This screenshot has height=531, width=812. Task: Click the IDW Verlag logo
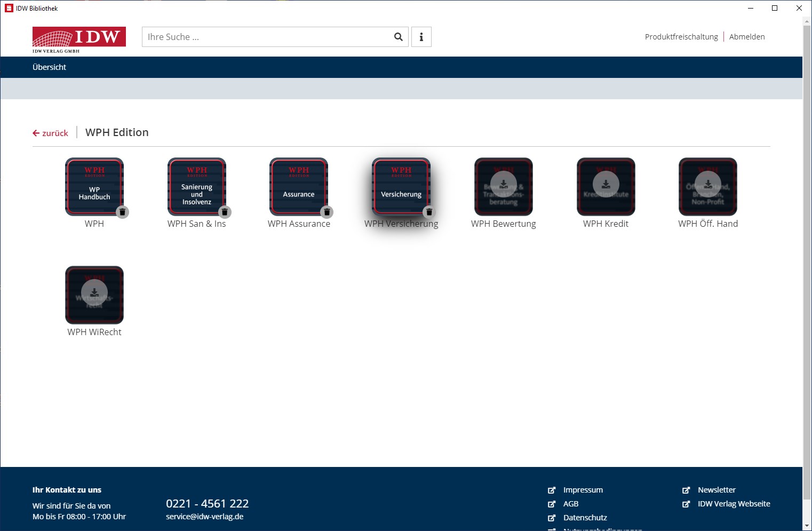pos(79,39)
